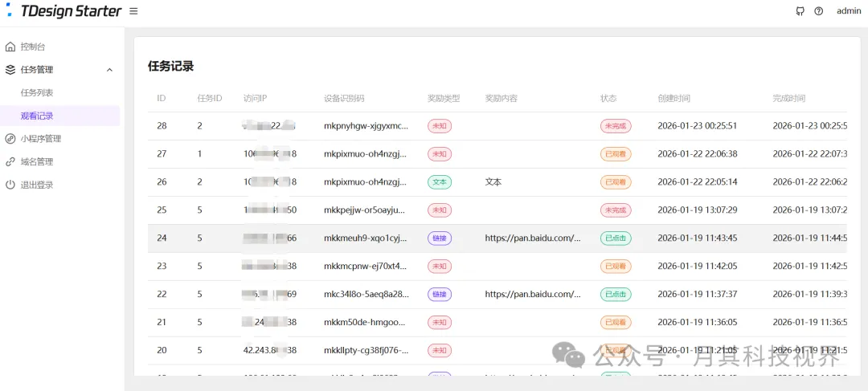The width and height of the screenshot is (868, 391).
Task: Click the 未知 tag in row 21
Action: click(440, 322)
